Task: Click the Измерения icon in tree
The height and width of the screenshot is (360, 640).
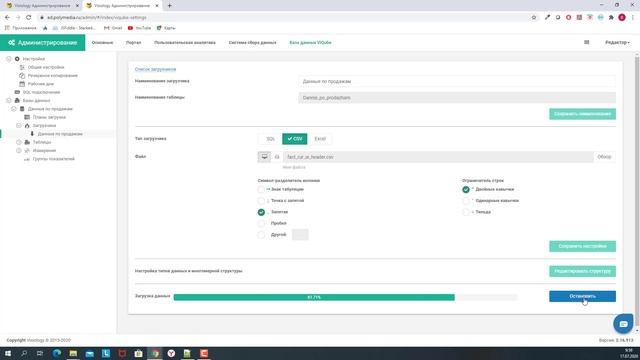Action: coord(27,151)
